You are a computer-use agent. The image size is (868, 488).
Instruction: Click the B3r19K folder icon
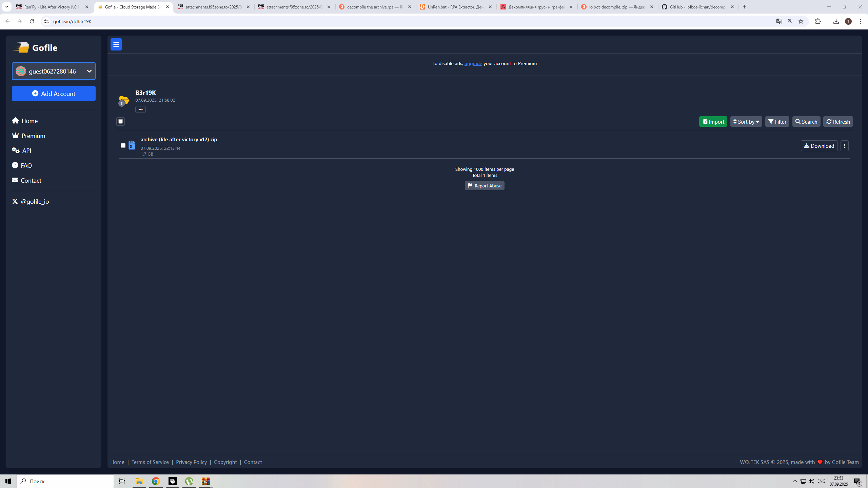(x=124, y=100)
